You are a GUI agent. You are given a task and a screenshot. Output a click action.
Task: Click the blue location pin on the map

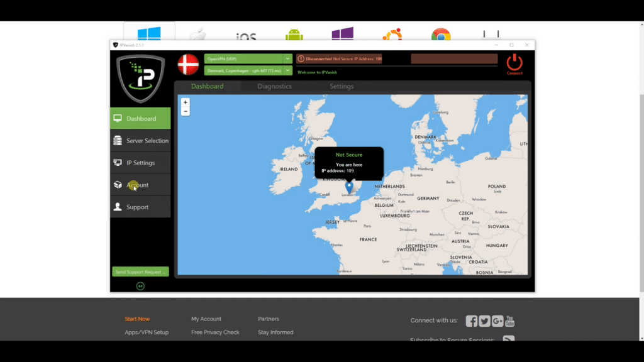point(348,187)
